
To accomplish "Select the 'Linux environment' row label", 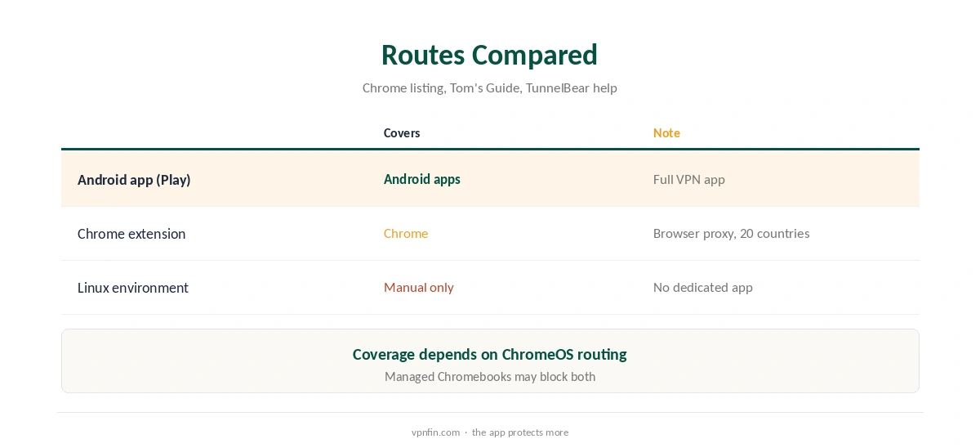I will coord(133,288).
